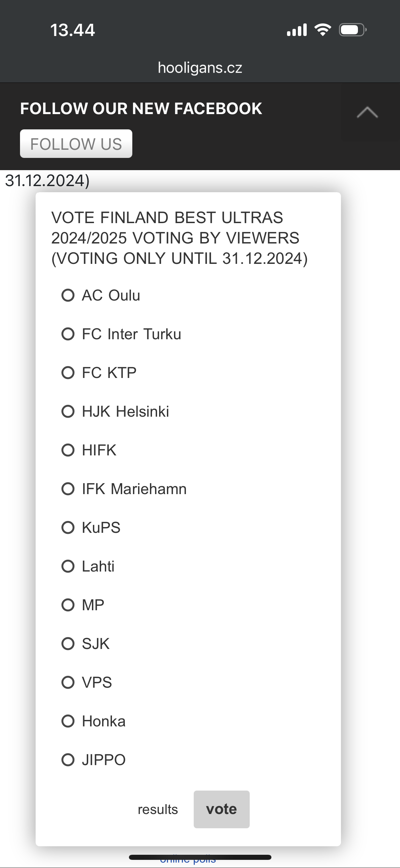The height and width of the screenshot is (868, 400).
Task: Select HJK Helsinki as best ultras
Action: (x=68, y=411)
